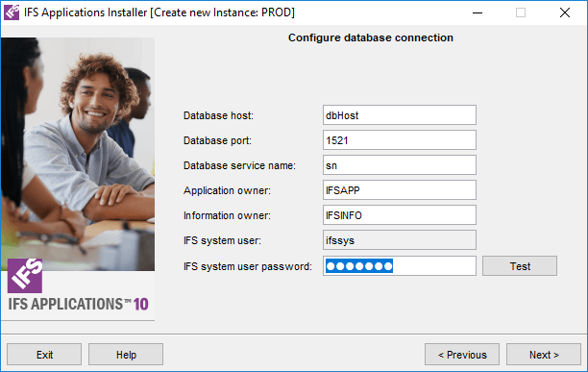The width and height of the screenshot is (588, 372).
Task: Click the 'IFS APPLICATIONS 10' banner text
Action: pos(79,304)
